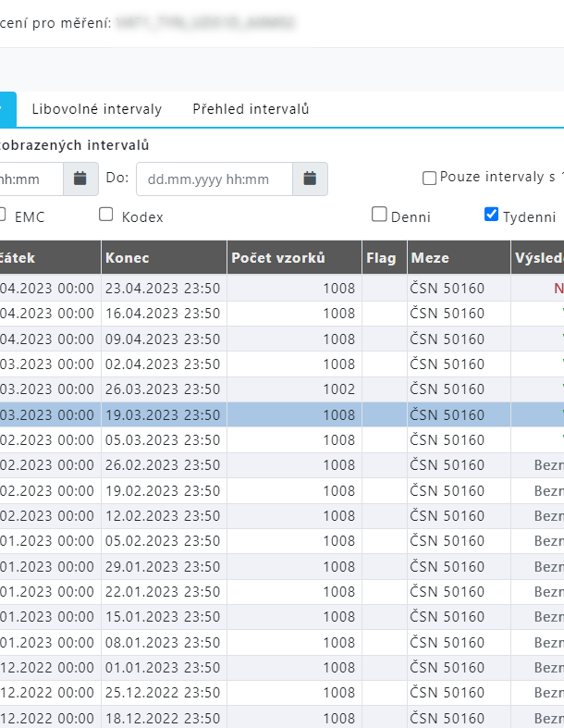Click the highlighted row ending 19.03.2023 23:50
This screenshot has height=728, width=564.
tap(282, 414)
